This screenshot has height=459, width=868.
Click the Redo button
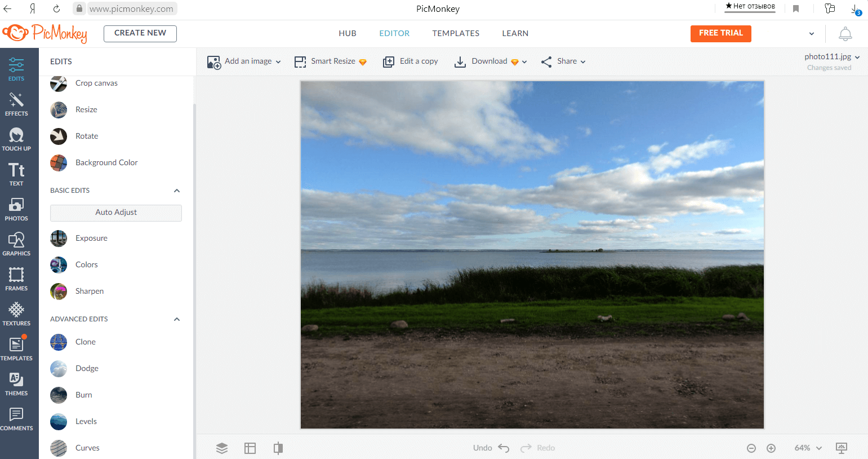pos(538,448)
